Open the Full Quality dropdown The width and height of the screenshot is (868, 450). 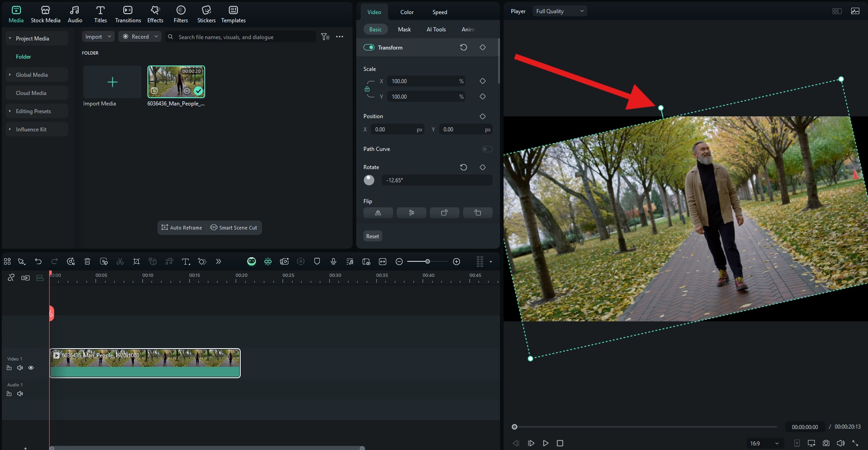[x=560, y=11]
